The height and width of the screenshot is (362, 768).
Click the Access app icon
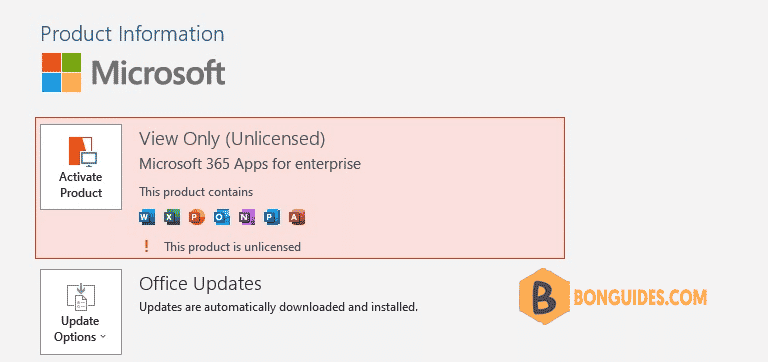297,217
